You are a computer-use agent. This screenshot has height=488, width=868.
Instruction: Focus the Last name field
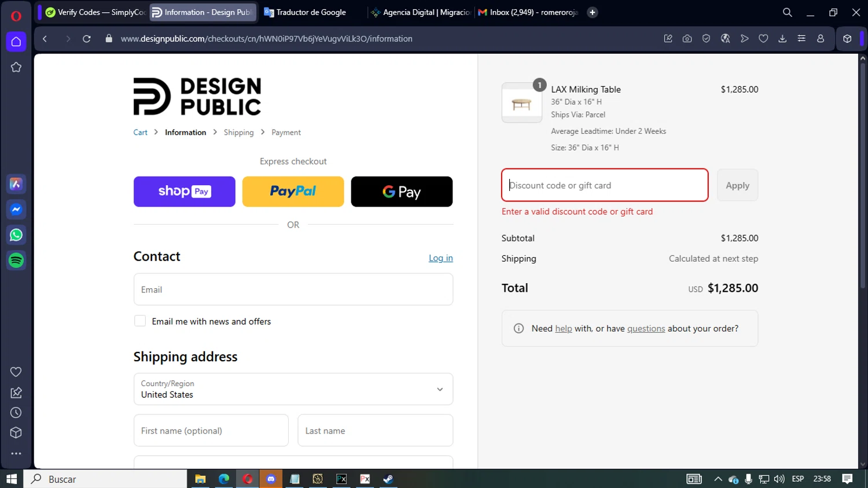click(376, 431)
